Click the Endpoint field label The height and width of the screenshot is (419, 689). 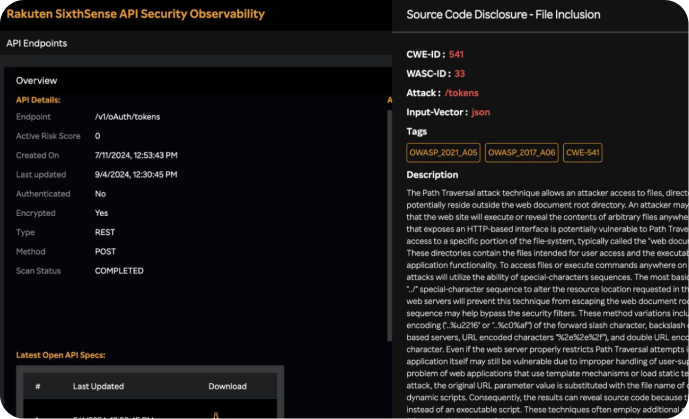(x=33, y=117)
